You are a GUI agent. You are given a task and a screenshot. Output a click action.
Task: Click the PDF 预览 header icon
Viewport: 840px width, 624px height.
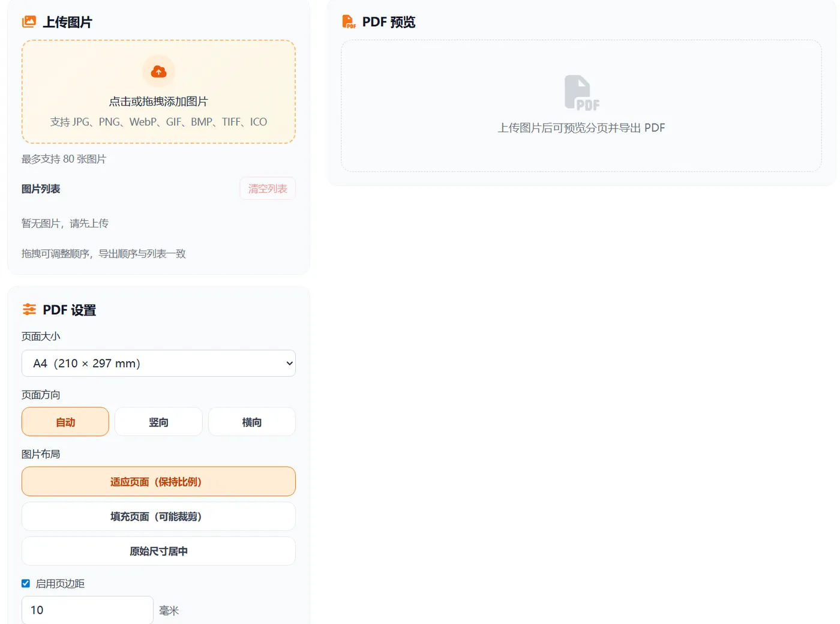(x=349, y=21)
